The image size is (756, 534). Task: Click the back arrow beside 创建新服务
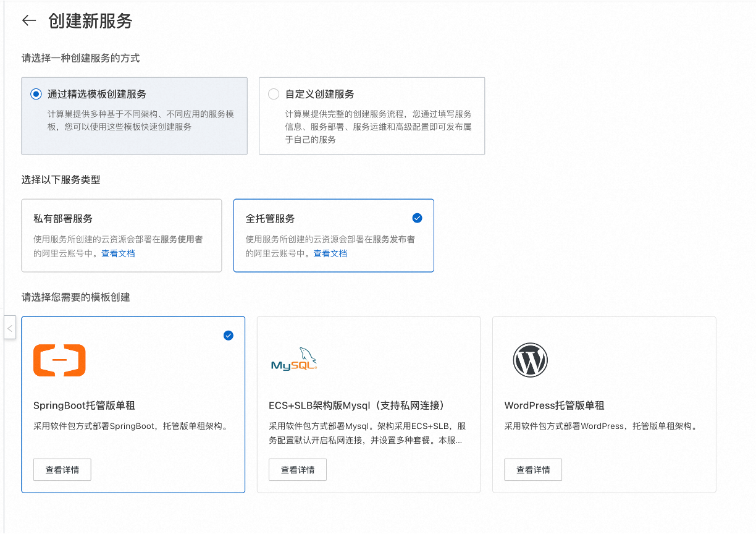29,21
